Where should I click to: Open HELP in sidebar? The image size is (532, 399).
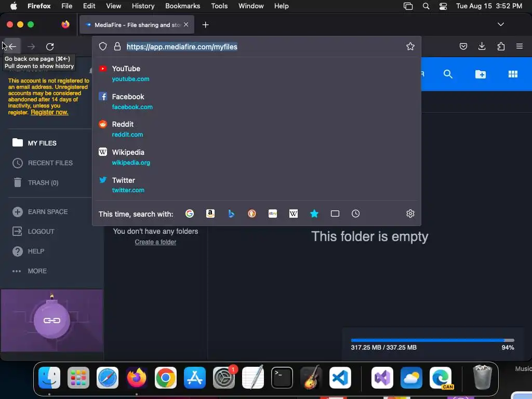coord(36,251)
